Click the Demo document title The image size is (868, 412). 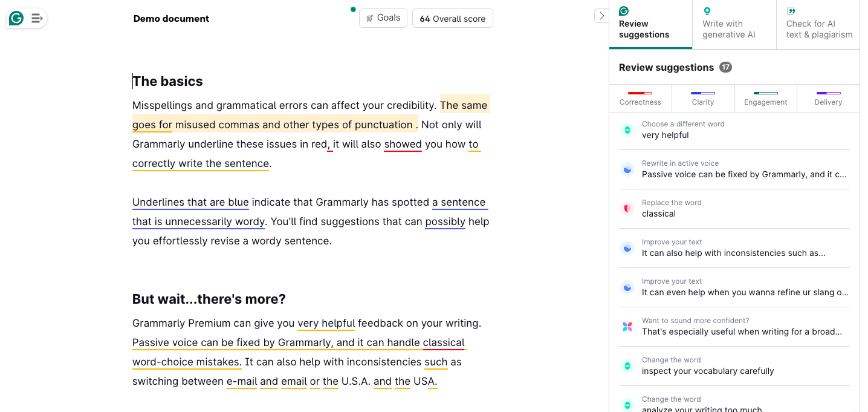point(171,19)
